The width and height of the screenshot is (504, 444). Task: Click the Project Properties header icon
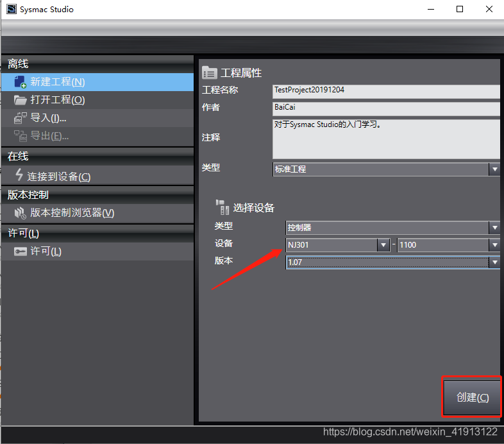[x=210, y=73]
